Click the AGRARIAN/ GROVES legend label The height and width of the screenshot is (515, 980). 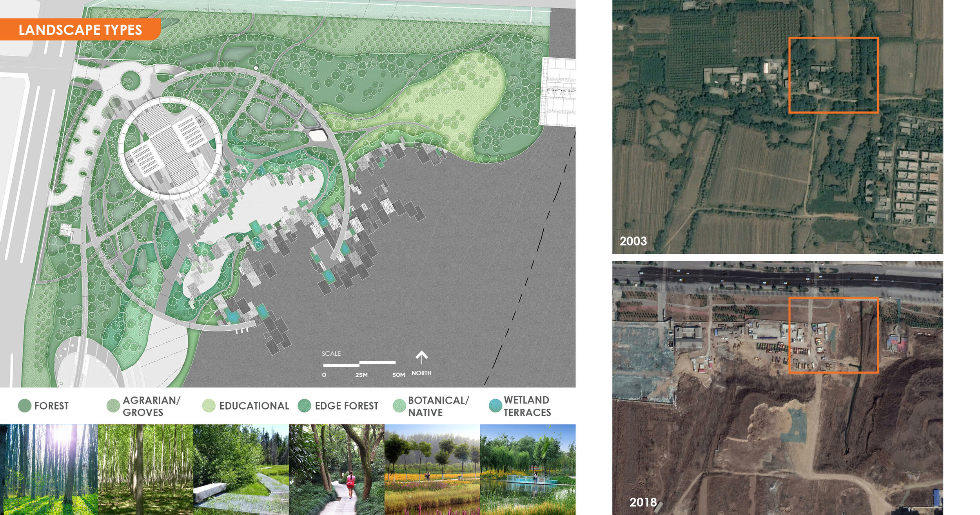152,406
